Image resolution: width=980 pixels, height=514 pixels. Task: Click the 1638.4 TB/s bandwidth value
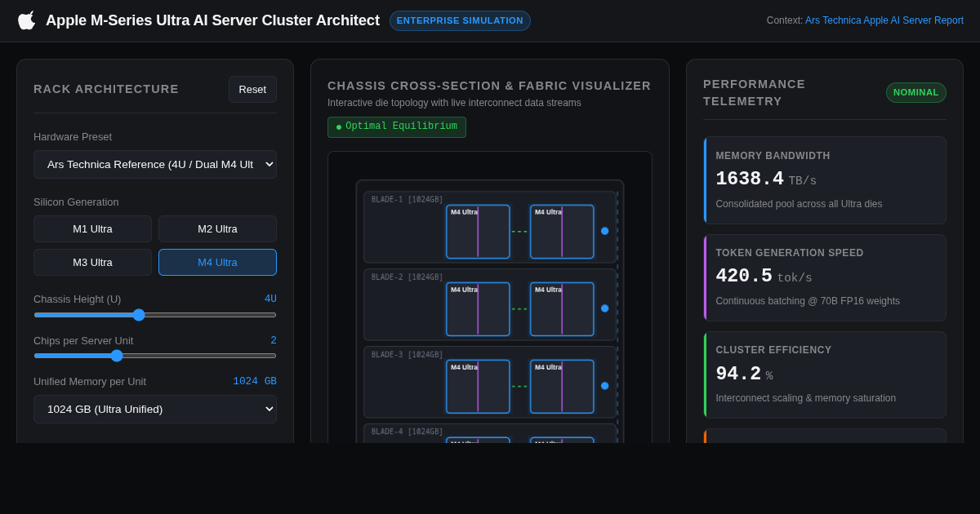(766, 179)
